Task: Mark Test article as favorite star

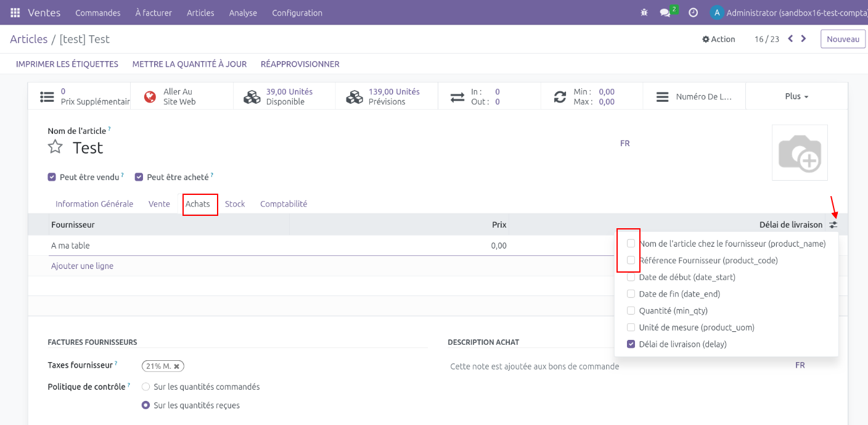Action: pyautogui.click(x=55, y=147)
